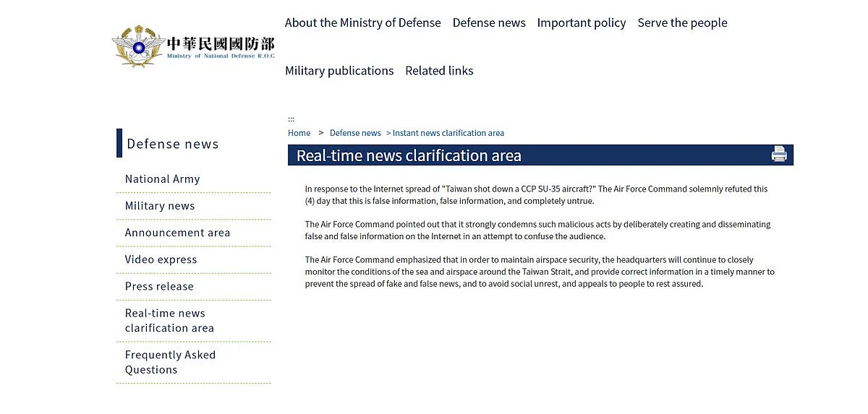Screen dimensions: 868x414
Task: Click the Ministry of National Defense logo
Action: click(193, 46)
